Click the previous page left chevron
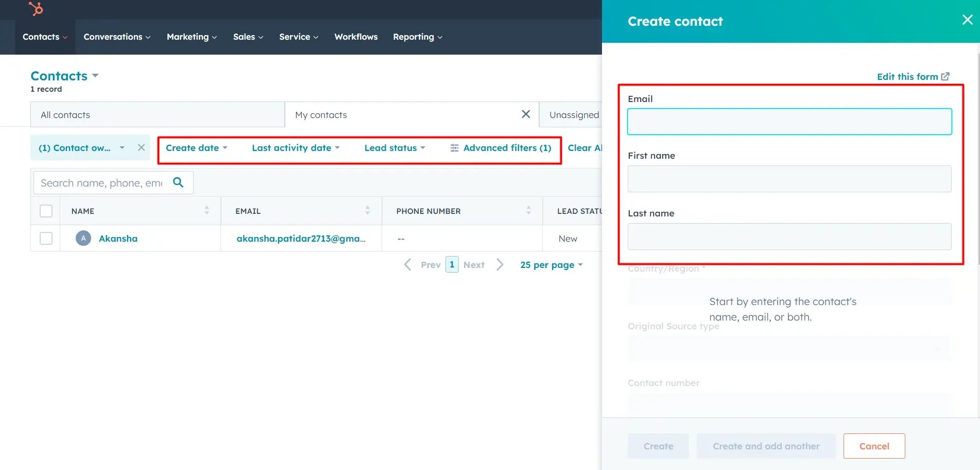The image size is (980, 470). (407, 264)
